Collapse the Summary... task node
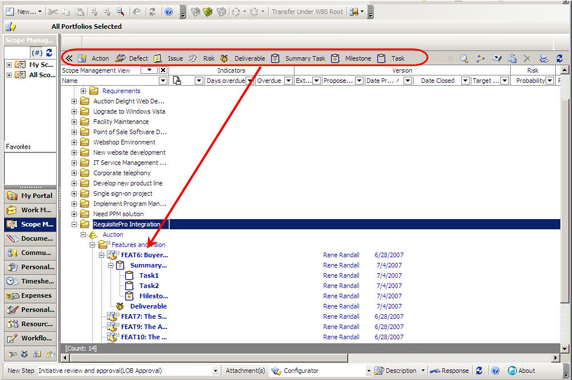 [x=111, y=265]
